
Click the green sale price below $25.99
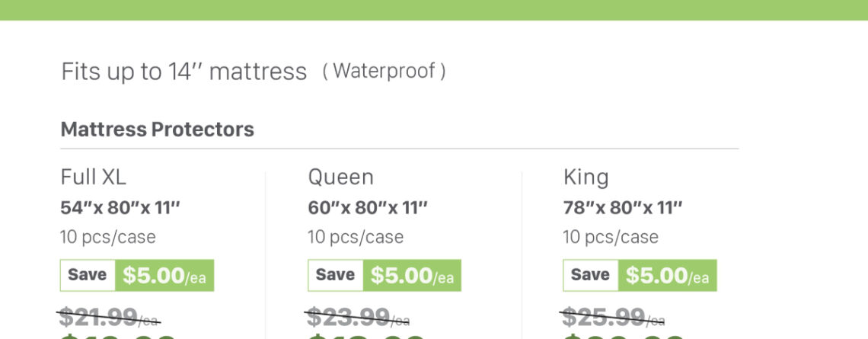[x=624, y=336]
